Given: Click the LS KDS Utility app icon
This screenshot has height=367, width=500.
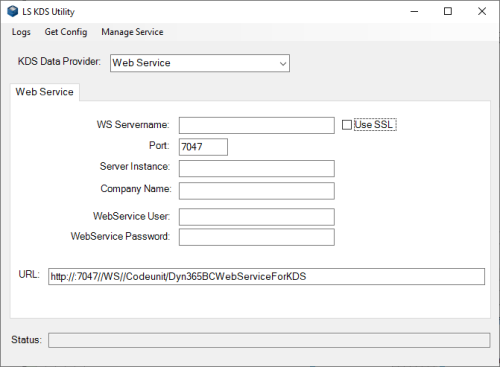Looking at the screenshot, I should tap(12, 11).
